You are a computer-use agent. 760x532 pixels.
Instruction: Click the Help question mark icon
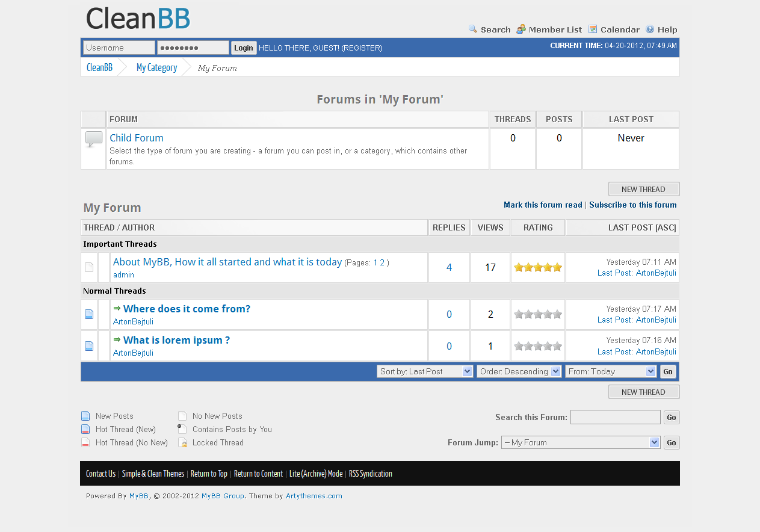pyautogui.click(x=650, y=29)
